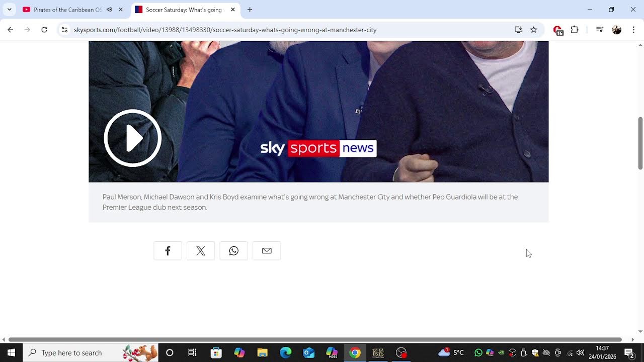644x362 pixels.
Task: Open network settings in system tray
Action: coord(569,352)
